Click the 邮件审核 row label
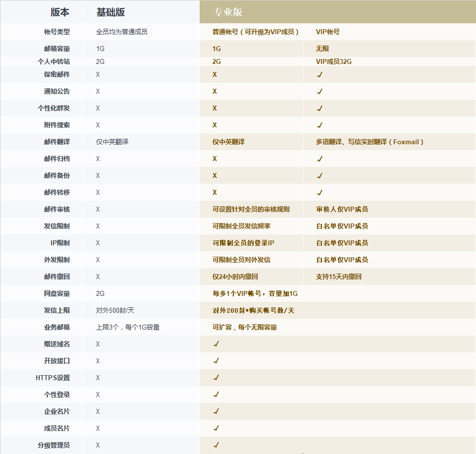Screen dimensions: 476x454 pos(57,209)
